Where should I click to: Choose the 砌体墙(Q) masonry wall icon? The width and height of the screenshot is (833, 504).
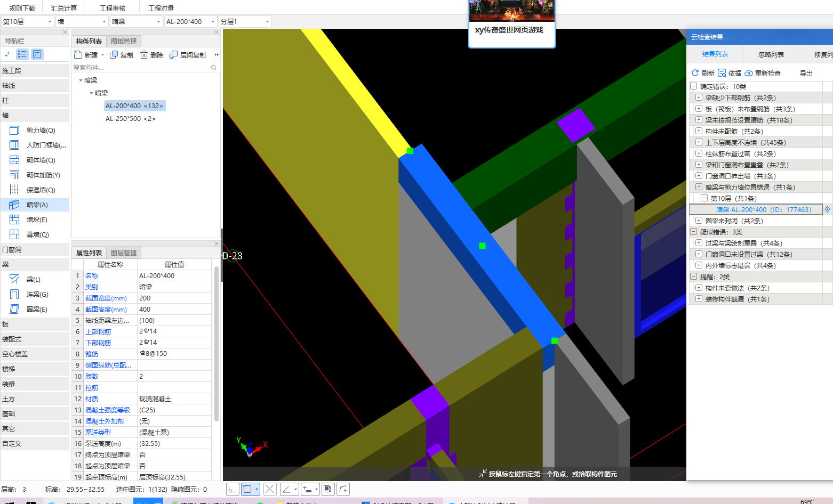click(14, 160)
